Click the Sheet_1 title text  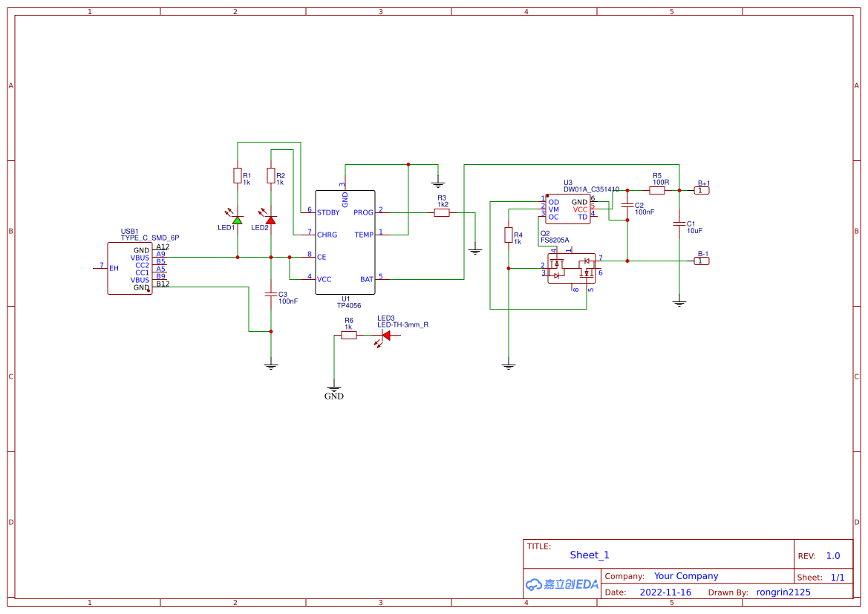click(x=589, y=555)
